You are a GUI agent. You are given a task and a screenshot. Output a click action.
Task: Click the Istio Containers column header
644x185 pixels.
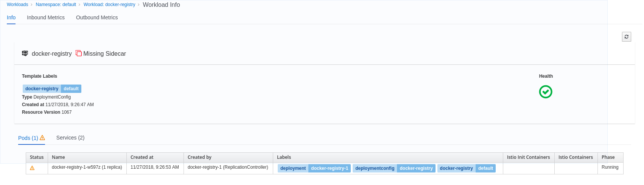pyautogui.click(x=576, y=157)
